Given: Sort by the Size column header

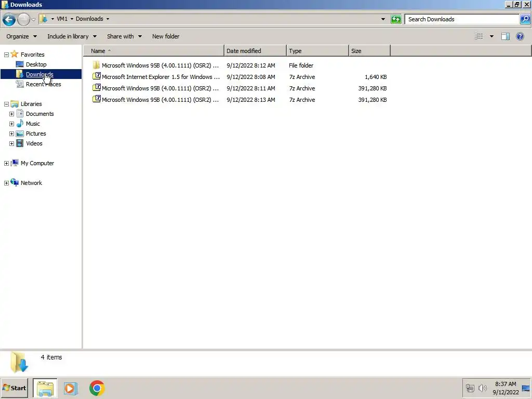Looking at the screenshot, I should [x=369, y=51].
